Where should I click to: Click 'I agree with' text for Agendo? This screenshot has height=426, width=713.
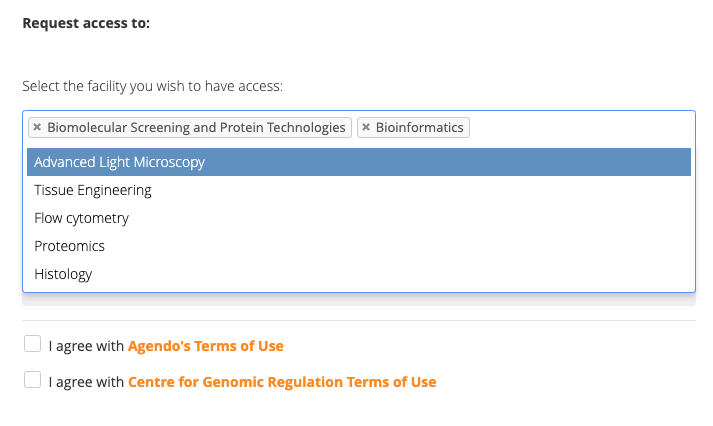click(x=86, y=346)
